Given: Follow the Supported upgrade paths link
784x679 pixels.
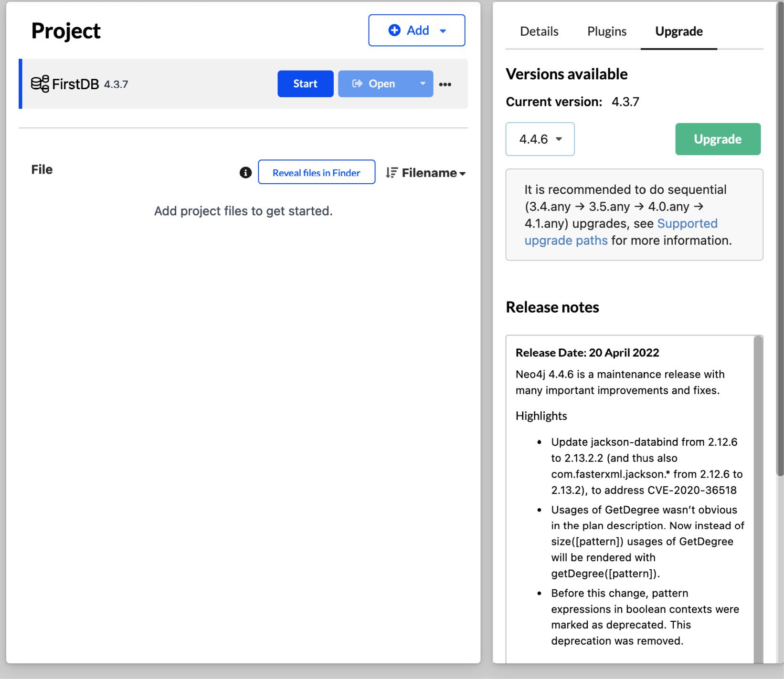Looking at the screenshot, I should pos(621,232).
